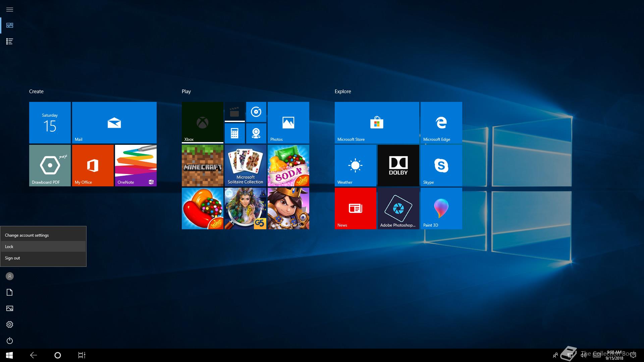Show the Pinned tiles view
Viewport: 644px width, 362px height.
[10, 25]
